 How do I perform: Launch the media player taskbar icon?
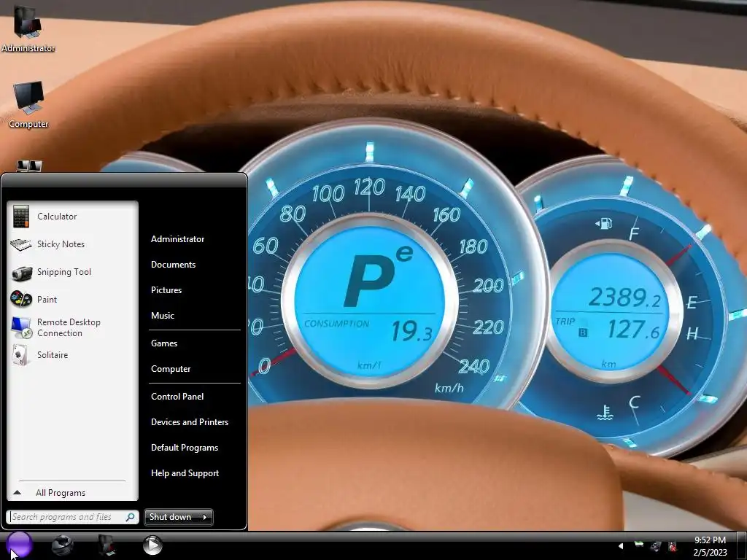pos(152,545)
